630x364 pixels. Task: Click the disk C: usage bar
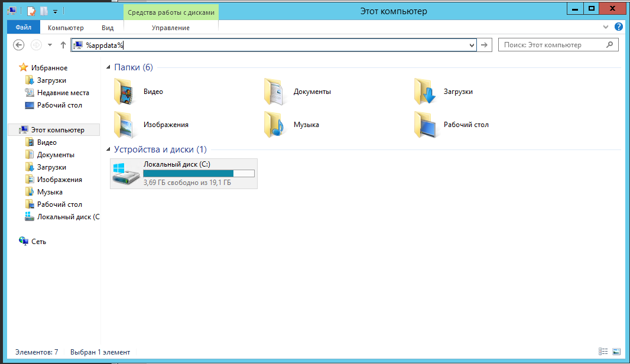[199, 173]
